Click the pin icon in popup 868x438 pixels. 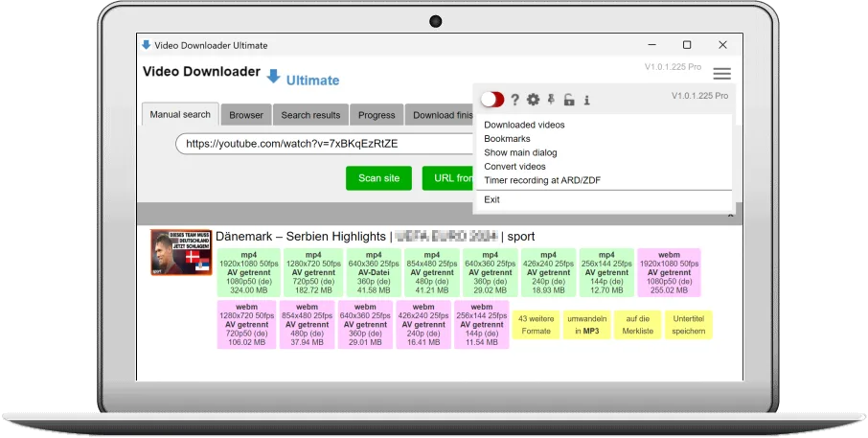(x=551, y=99)
